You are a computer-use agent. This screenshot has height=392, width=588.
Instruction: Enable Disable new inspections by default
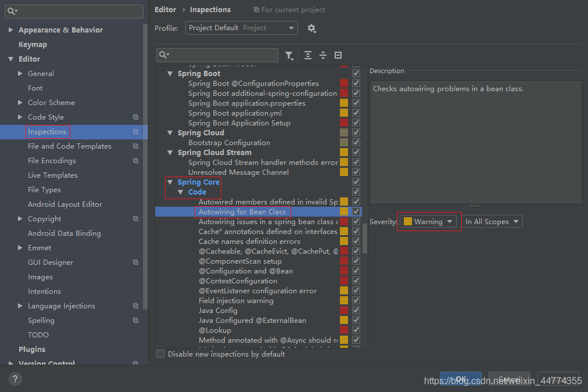pyautogui.click(x=160, y=354)
